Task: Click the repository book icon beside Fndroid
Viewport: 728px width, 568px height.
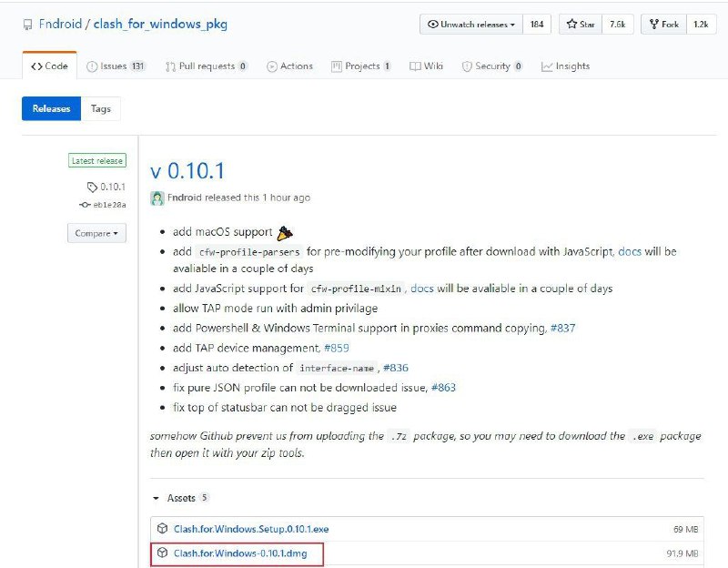Action: tap(28, 25)
